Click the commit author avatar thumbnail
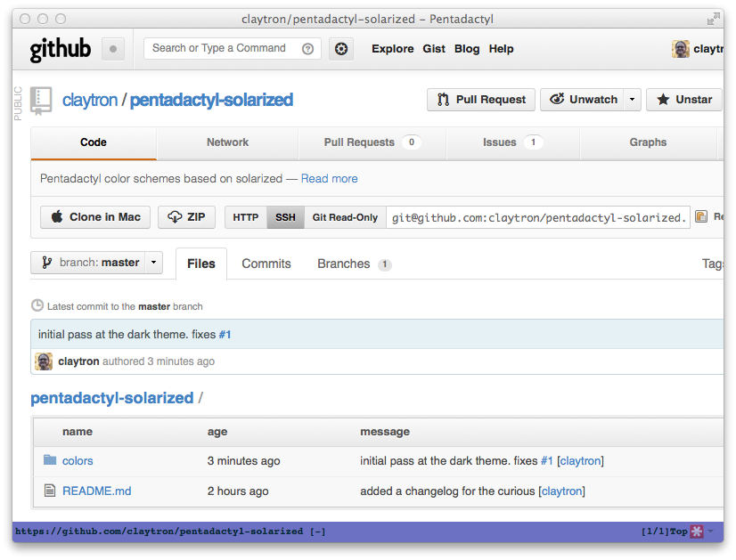 (x=44, y=361)
